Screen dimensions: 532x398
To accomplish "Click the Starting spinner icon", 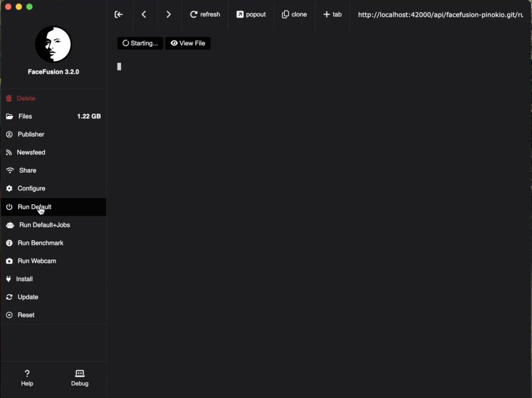I will click(x=126, y=43).
